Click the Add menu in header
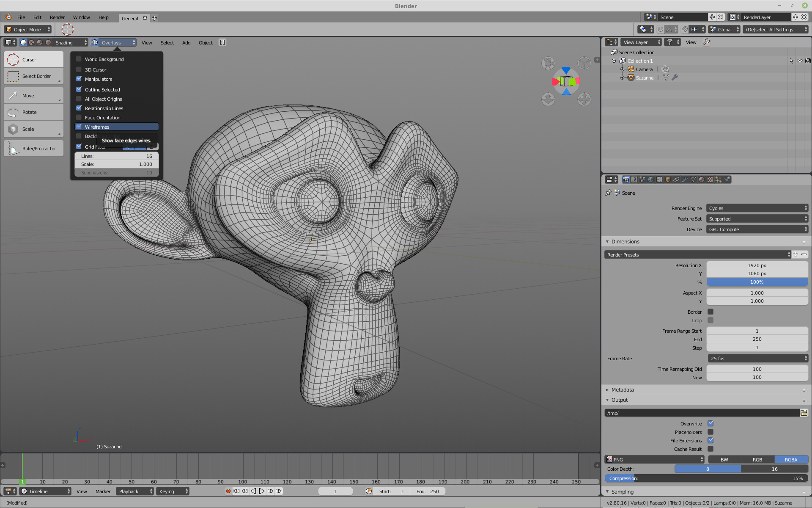 click(186, 42)
